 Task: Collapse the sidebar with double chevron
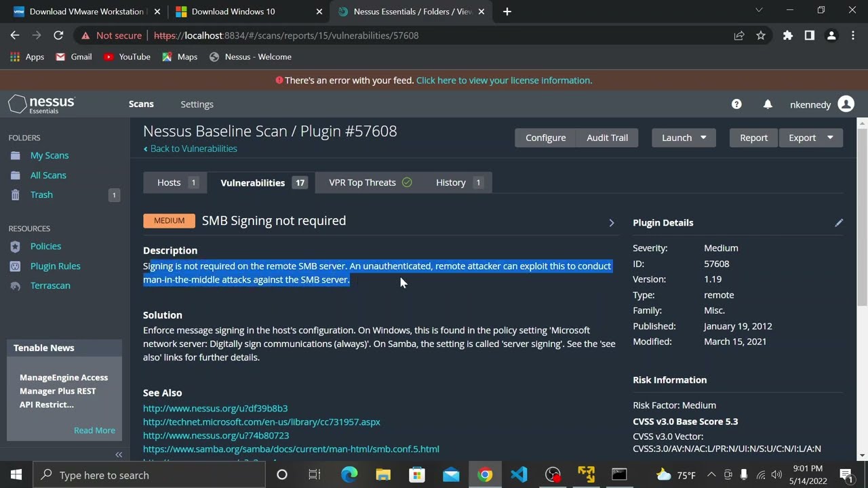pyautogui.click(x=119, y=455)
